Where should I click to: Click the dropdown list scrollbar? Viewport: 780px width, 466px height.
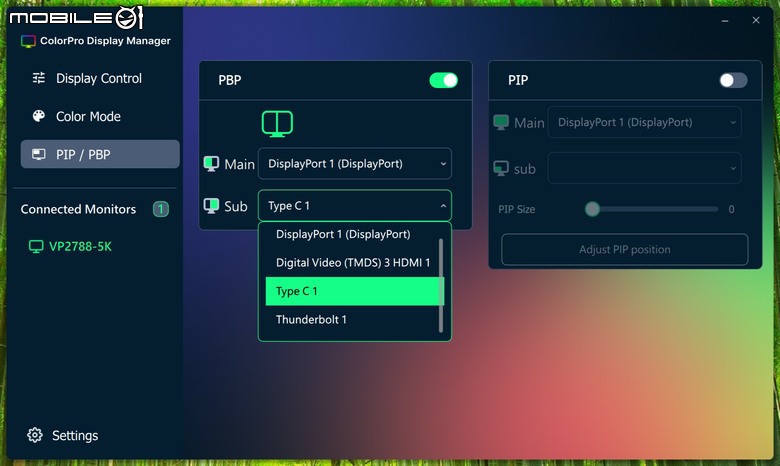click(x=441, y=285)
